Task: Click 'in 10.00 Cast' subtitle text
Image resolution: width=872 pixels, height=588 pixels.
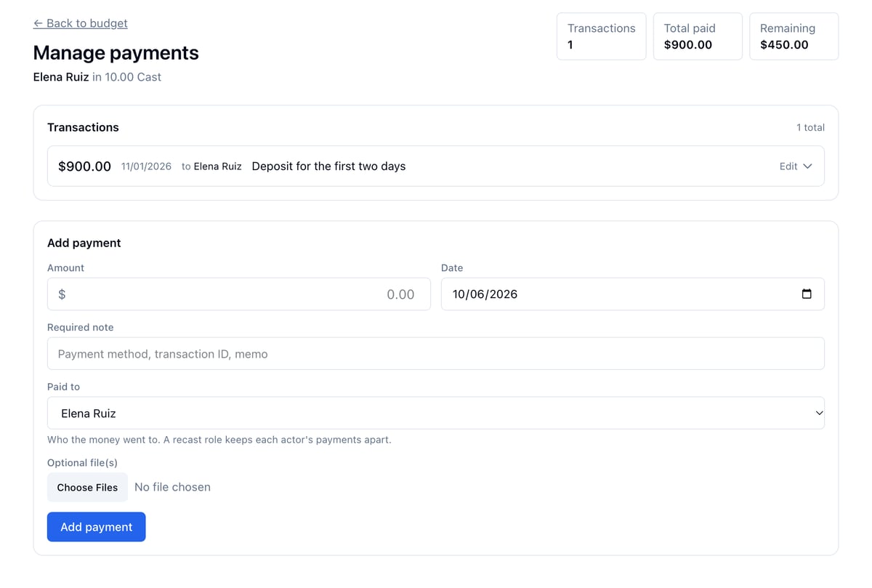Action: click(x=126, y=77)
